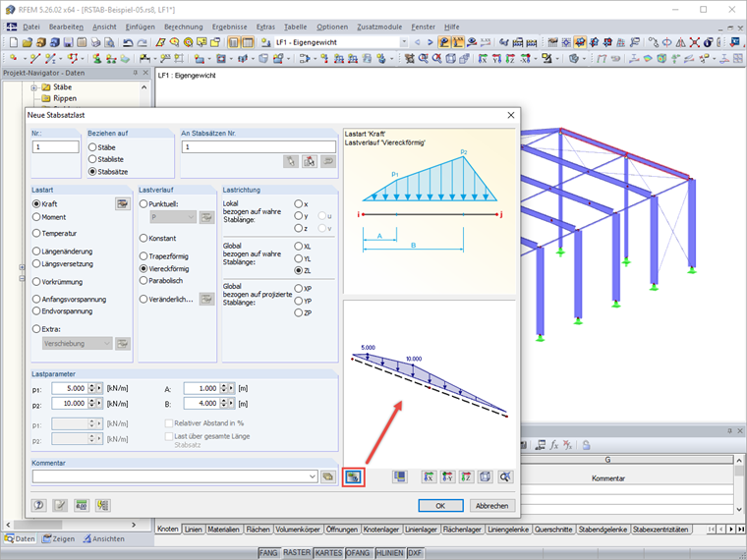Image resolution: width=747 pixels, height=560 pixels.
Task: Select the Stabliste radio option
Action: click(x=92, y=159)
